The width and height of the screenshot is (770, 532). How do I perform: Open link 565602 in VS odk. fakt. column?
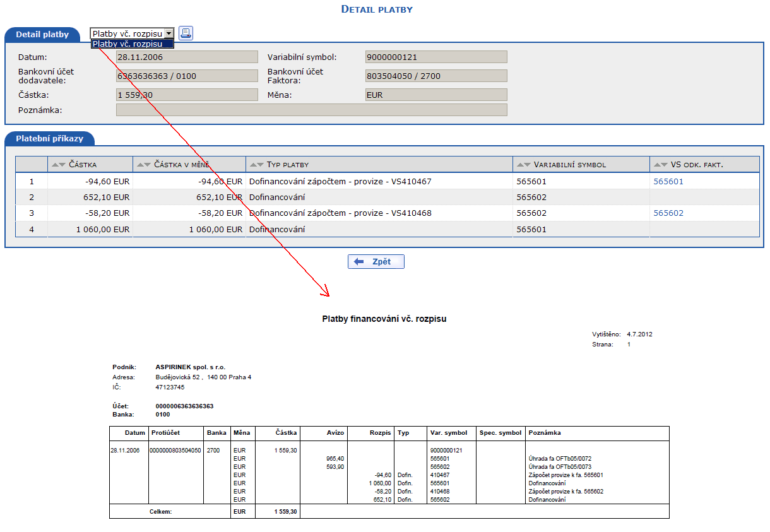pyautogui.click(x=668, y=213)
